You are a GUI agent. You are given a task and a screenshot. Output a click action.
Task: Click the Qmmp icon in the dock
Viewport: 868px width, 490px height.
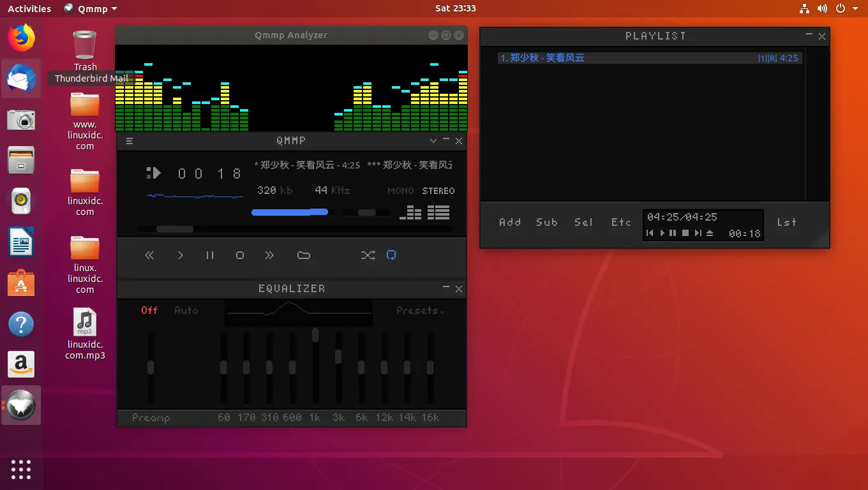click(21, 406)
